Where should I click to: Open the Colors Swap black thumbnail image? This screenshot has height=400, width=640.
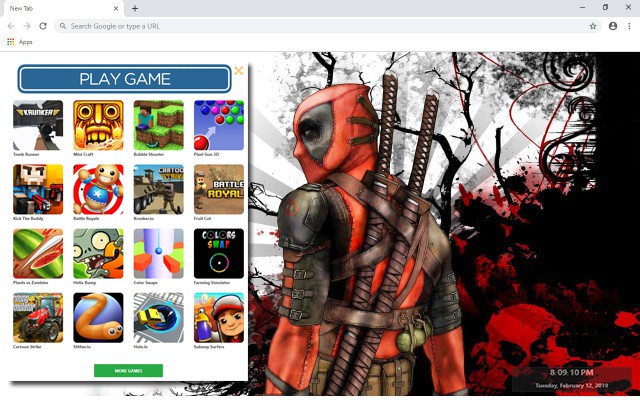point(219,253)
